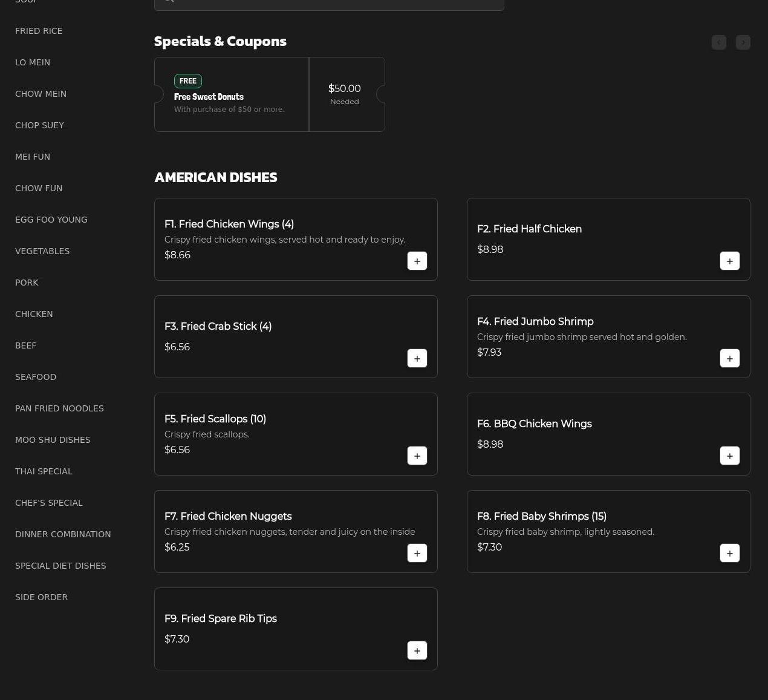Viewport: 768px width, 700px height.
Task: Go to Chef's Special section
Action: [x=49, y=503]
